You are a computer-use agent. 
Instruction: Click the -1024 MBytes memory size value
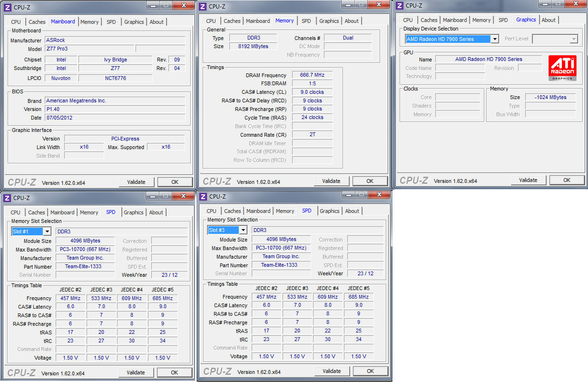[550, 97]
